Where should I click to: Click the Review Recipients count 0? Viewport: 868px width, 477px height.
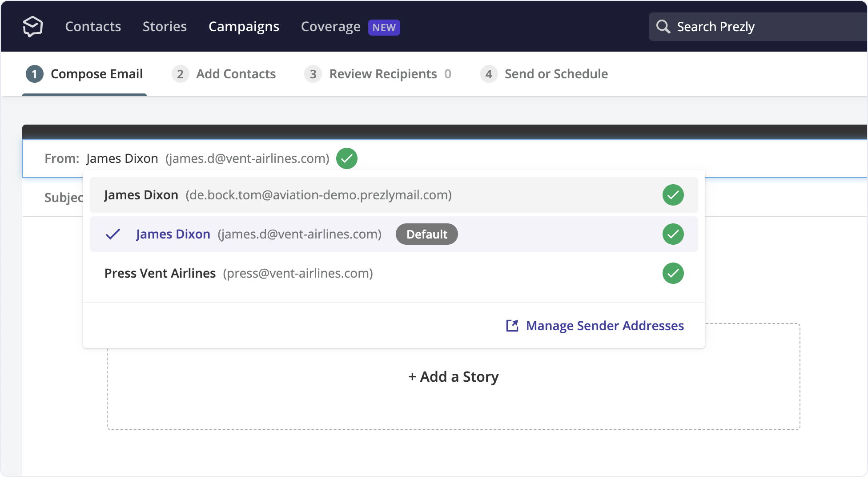pos(448,74)
